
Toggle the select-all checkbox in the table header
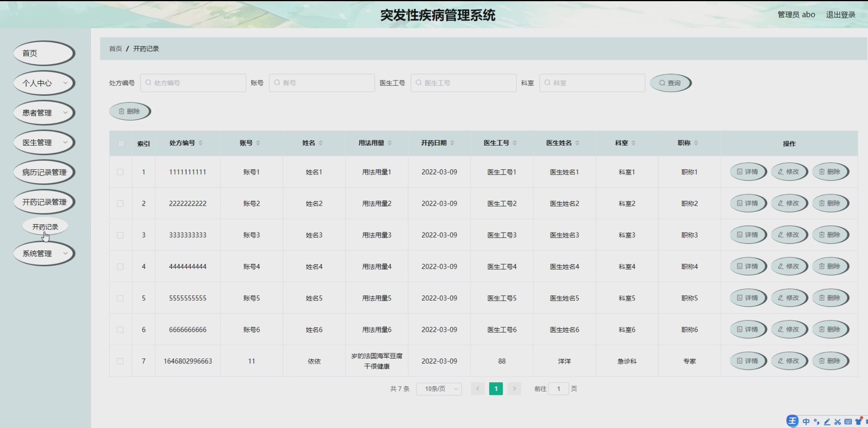pyautogui.click(x=121, y=143)
